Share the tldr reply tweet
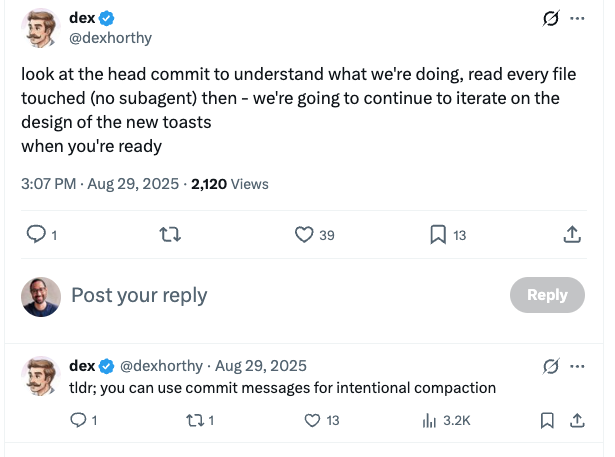 577,421
